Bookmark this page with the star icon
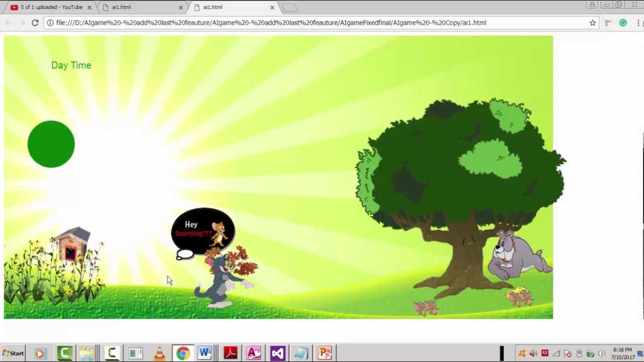The height and width of the screenshot is (362, 644). (x=593, y=23)
